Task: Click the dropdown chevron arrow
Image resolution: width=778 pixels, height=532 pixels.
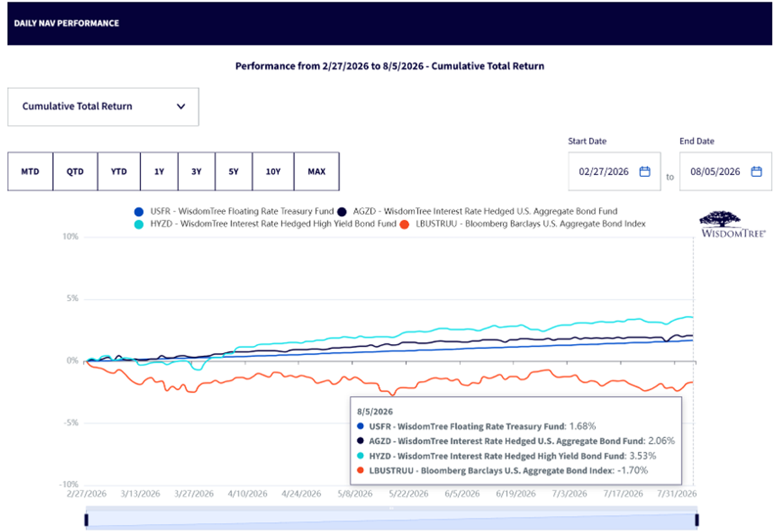Action: click(x=181, y=107)
